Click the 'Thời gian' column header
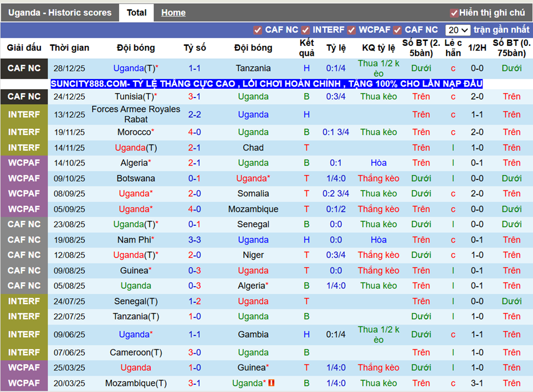Screen dimensions: 533x392 (69, 48)
